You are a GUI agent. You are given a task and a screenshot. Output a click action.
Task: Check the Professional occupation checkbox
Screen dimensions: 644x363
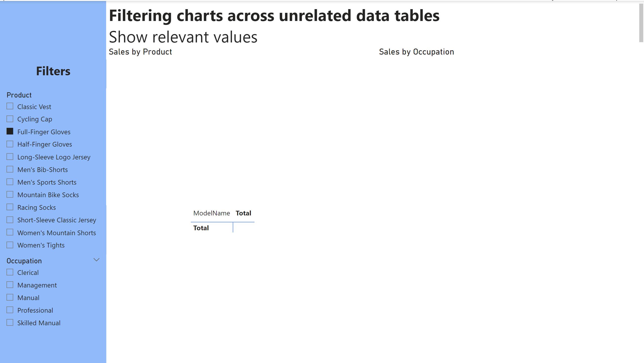tap(10, 310)
